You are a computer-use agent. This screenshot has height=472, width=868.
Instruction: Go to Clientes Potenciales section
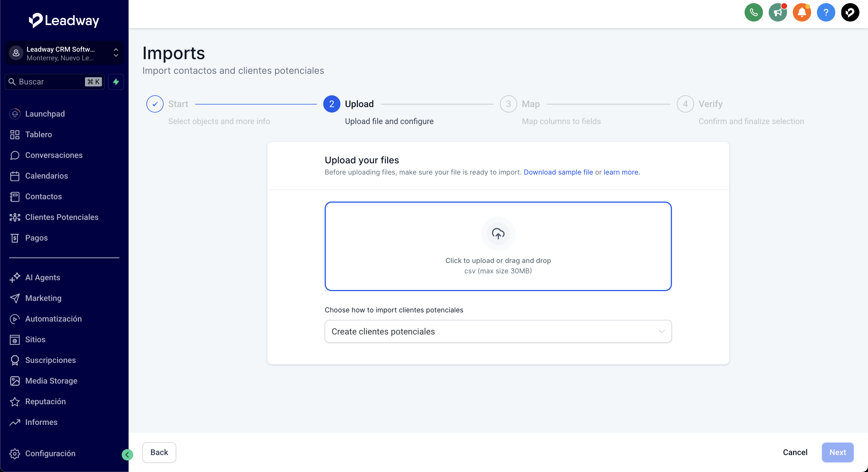62,217
